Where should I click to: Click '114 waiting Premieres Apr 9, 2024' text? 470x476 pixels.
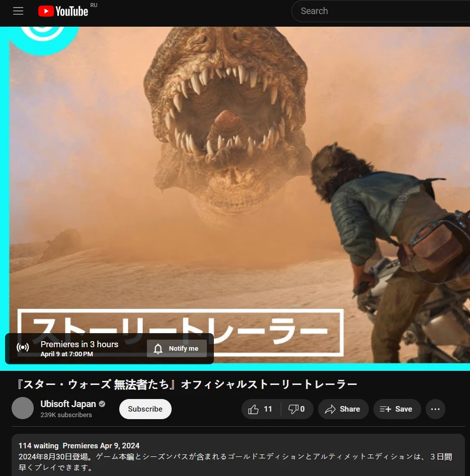pyautogui.click(x=79, y=446)
